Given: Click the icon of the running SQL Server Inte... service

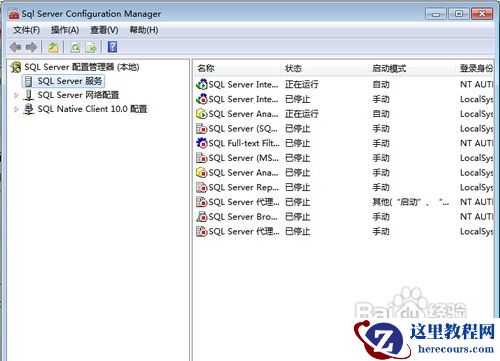Looking at the screenshot, I should [x=201, y=84].
